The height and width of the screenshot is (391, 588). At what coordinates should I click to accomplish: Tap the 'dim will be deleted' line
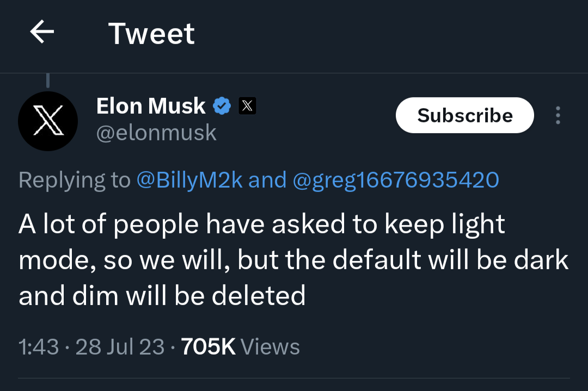coord(189,296)
